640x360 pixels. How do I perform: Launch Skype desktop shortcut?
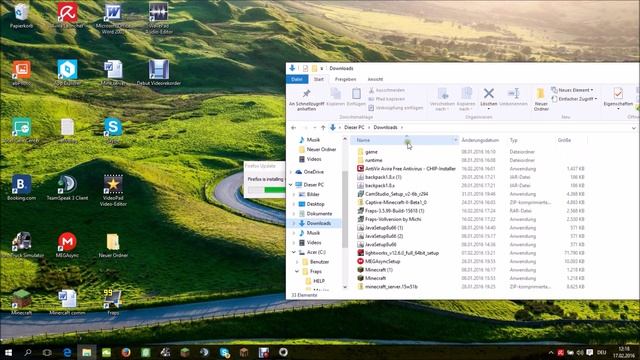(x=113, y=131)
